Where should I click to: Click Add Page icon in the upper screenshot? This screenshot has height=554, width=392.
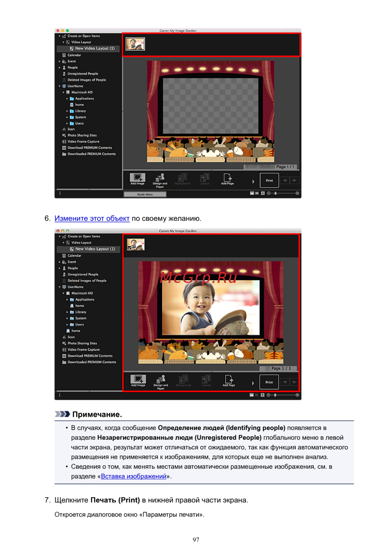click(227, 179)
